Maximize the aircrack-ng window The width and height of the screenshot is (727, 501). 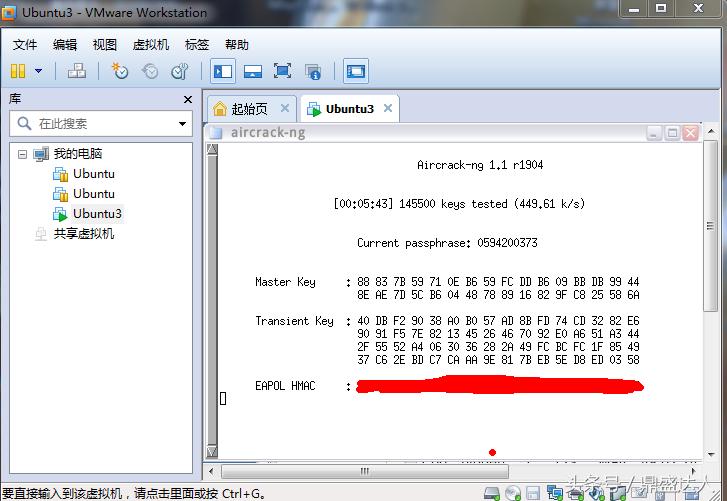tap(672, 133)
